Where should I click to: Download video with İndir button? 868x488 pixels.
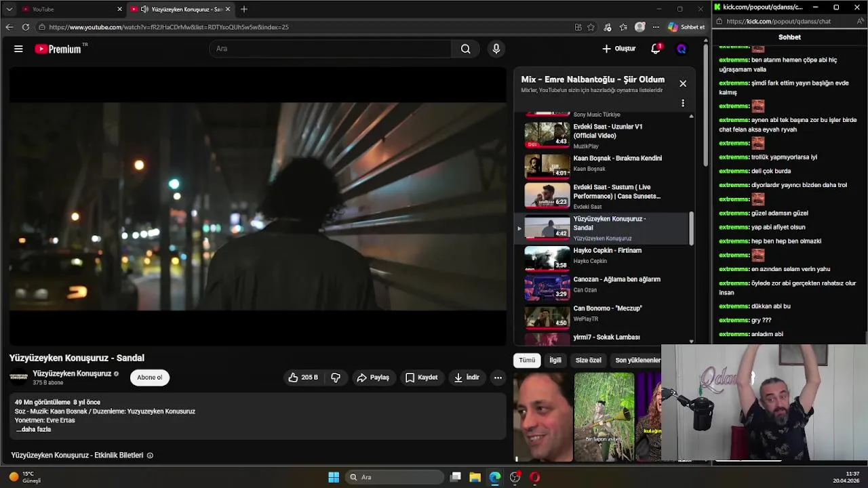click(x=467, y=378)
